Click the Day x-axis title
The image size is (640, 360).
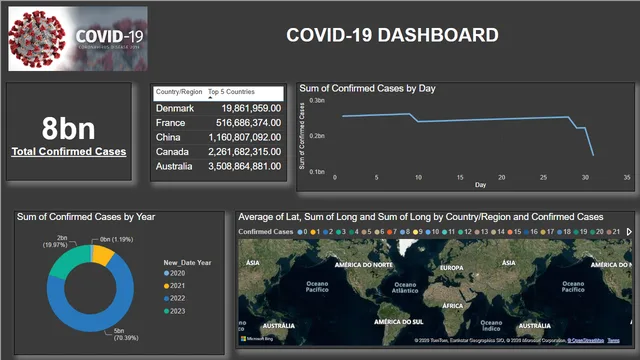coord(480,185)
